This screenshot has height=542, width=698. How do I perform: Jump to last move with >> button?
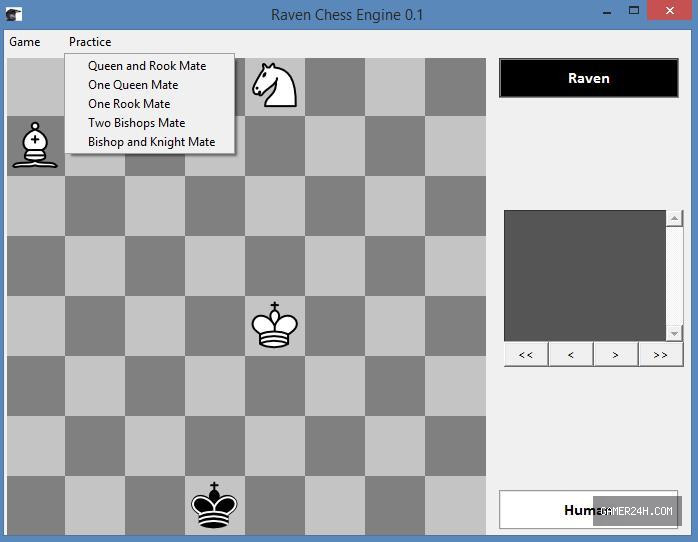tap(661, 355)
